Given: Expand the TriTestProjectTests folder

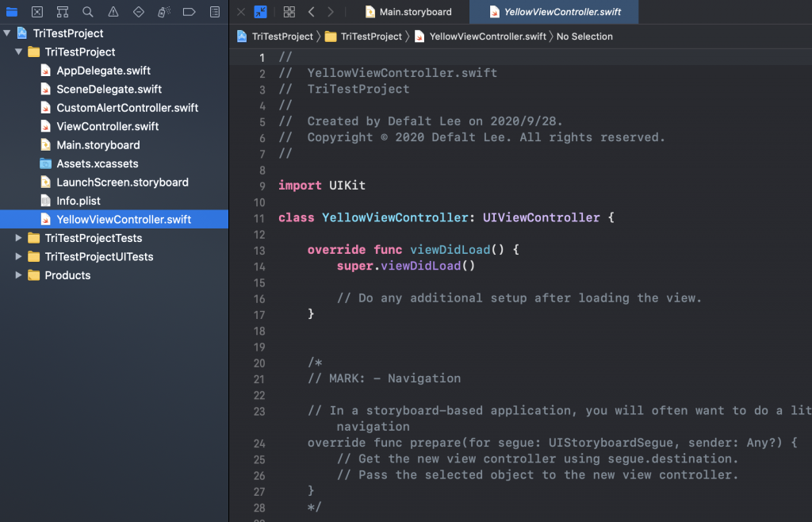Looking at the screenshot, I should click(x=19, y=238).
